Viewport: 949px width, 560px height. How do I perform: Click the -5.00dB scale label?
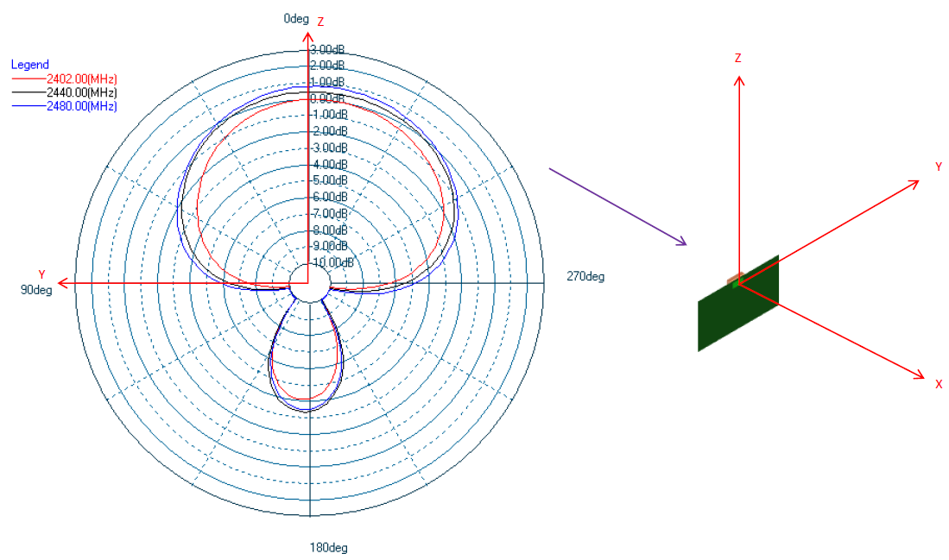pyautogui.click(x=329, y=180)
